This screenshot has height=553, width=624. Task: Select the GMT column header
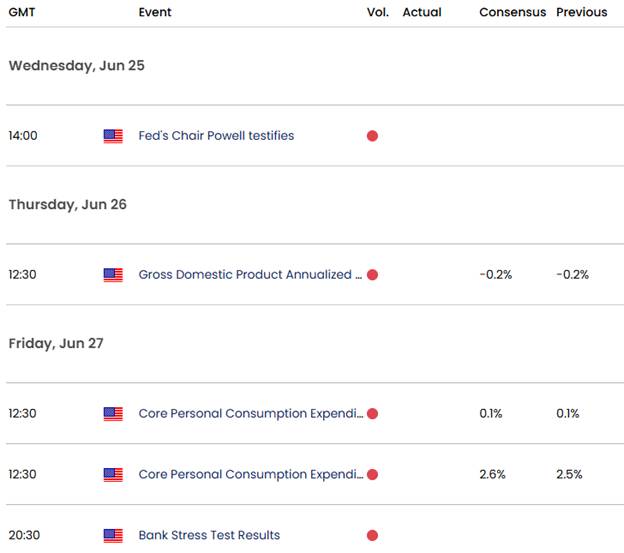coord(21,12)
